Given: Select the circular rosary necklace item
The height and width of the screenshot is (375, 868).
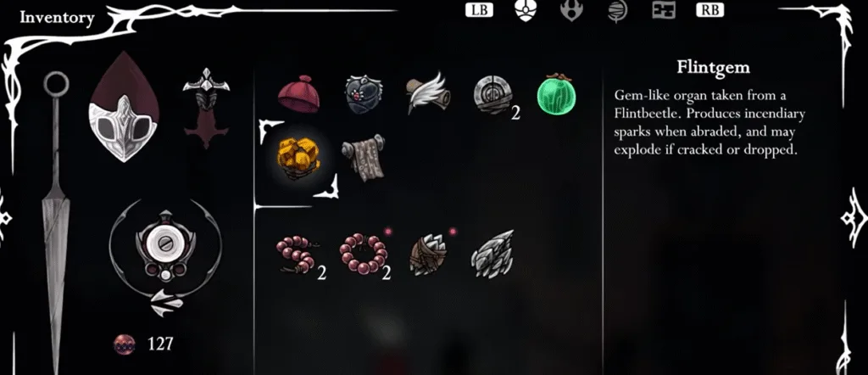Looking at the screenshot, I should [364, 255].
